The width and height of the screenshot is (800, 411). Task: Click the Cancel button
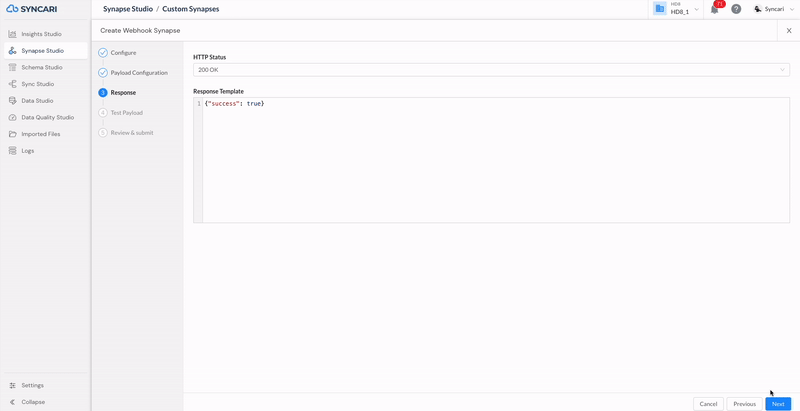click(708, 404)
